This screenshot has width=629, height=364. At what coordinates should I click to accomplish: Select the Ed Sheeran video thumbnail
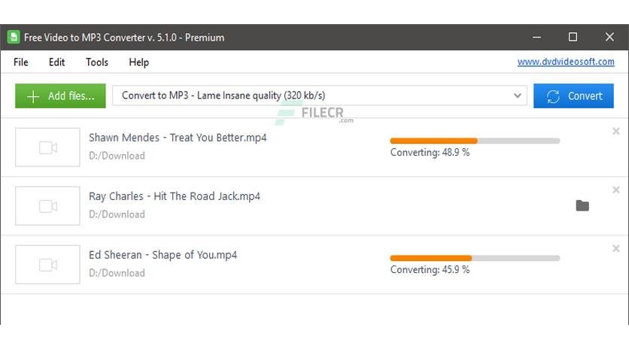[x=47, y=265]
